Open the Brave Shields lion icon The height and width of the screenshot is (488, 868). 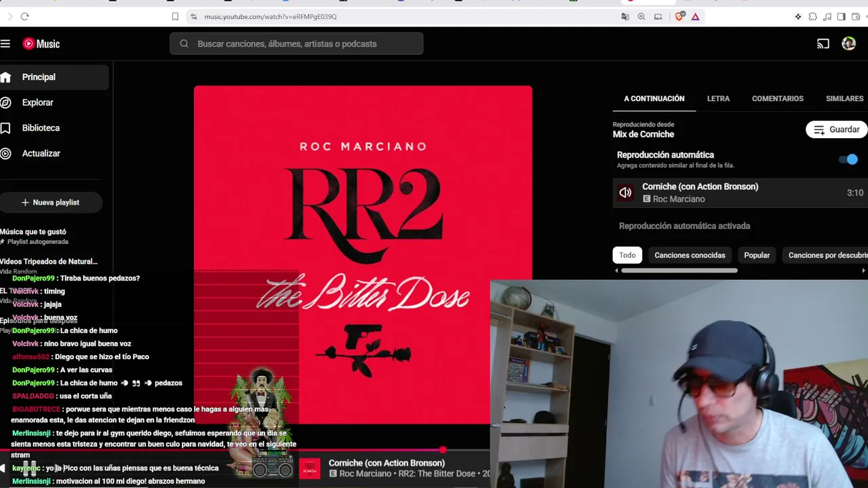679,16
